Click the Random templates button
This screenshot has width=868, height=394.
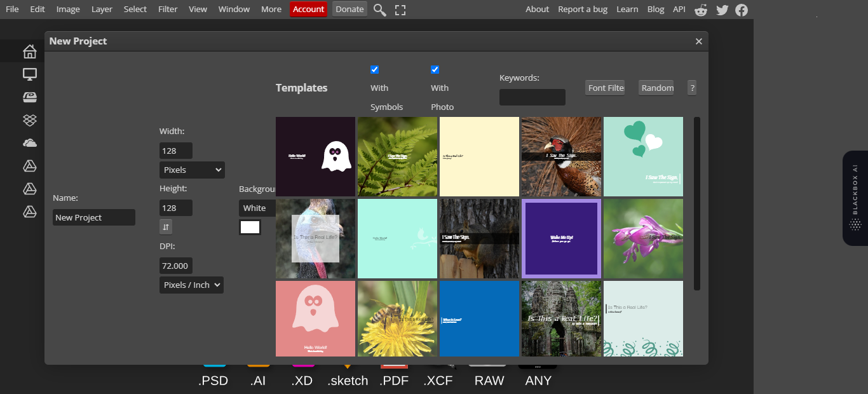(x=656, y=88)
